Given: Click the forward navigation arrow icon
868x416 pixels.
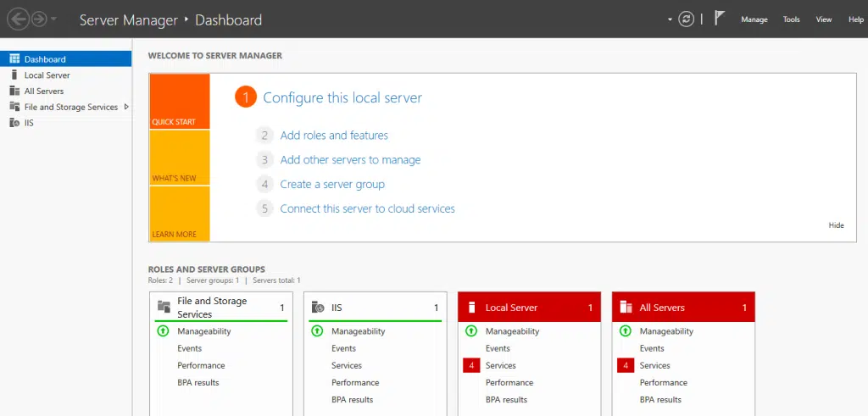Looking at the screenshot, I should [39, 19].
